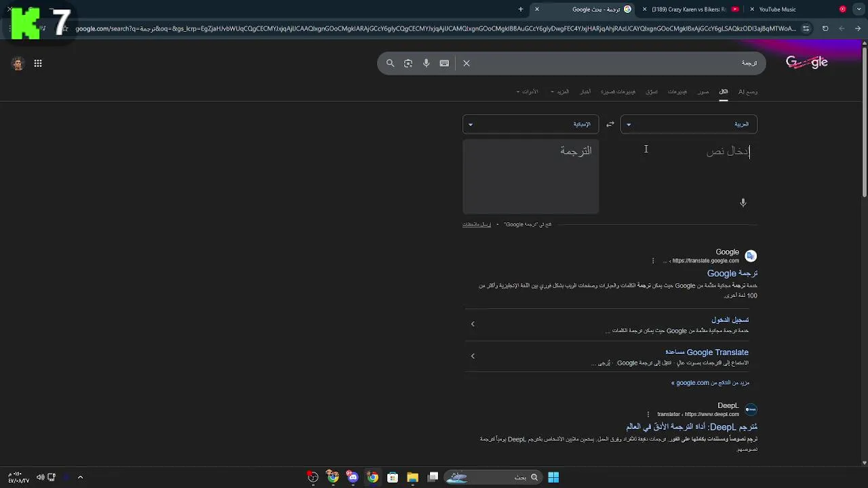
Task: Open source language dropdown (Arabic)
Action: [x=689, y=124]
